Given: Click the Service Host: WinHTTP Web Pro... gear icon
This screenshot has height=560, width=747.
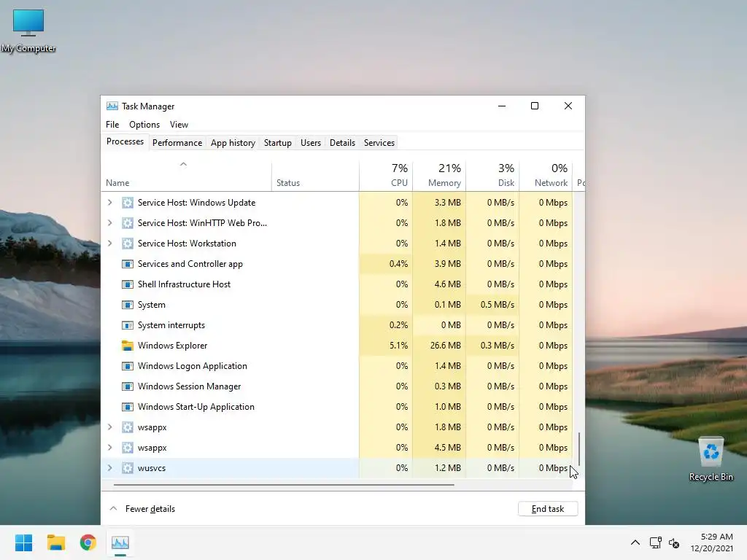Looking at the screenshot, I should 127,223.
